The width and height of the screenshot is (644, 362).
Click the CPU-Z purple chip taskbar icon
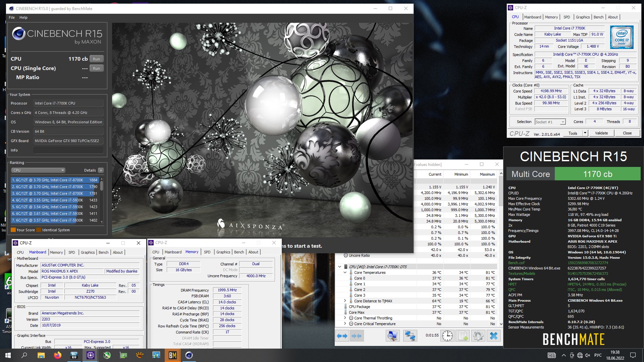tap(91, 355)
